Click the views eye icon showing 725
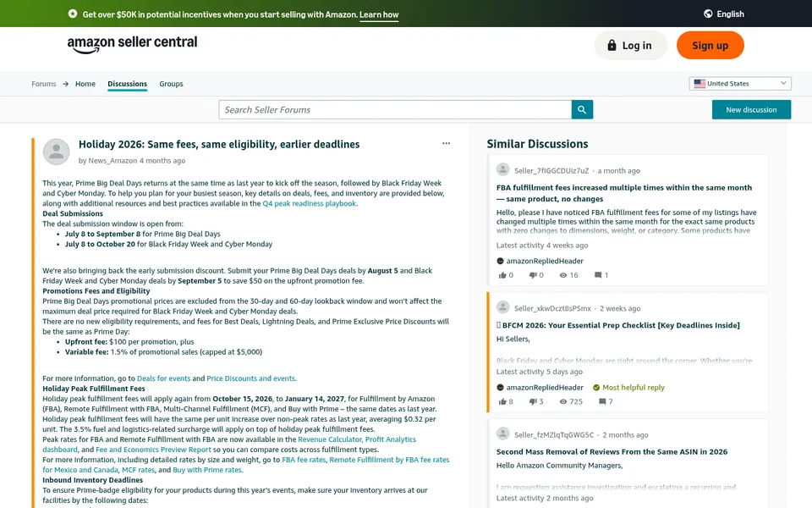Image resolution: width=812 pixels, height=508 pixels. 563,401
